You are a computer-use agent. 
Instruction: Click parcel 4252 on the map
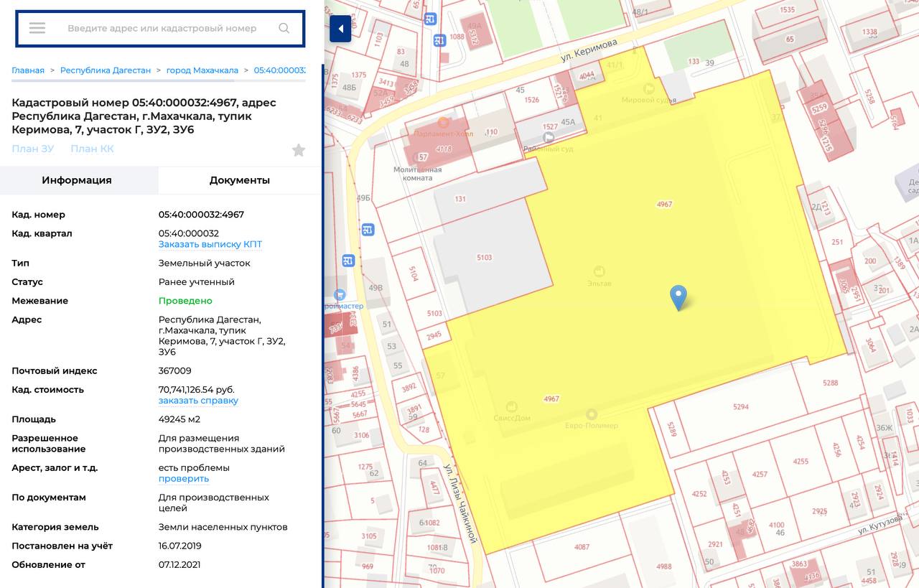pyautogui.click(x=699, y=494)
